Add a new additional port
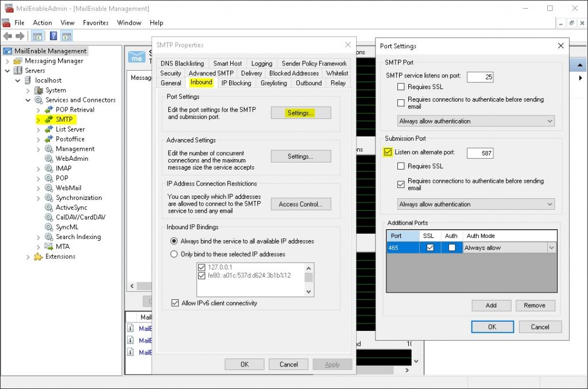The width and height of the screenshot is (588, 389). tap(491, 305)
